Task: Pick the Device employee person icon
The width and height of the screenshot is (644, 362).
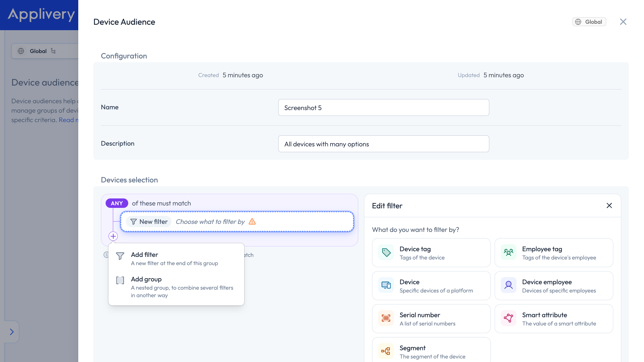Action: [x=508, y=285]
